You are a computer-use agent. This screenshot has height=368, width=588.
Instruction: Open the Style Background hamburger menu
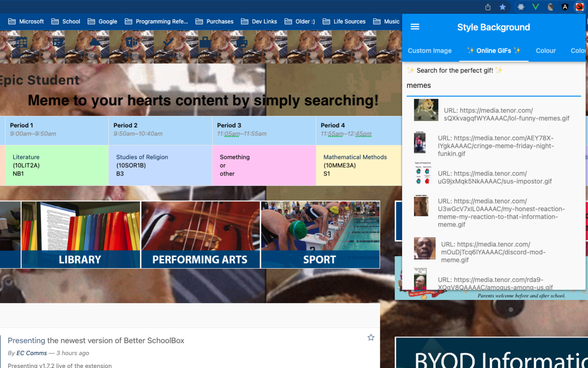coord(415,27)
